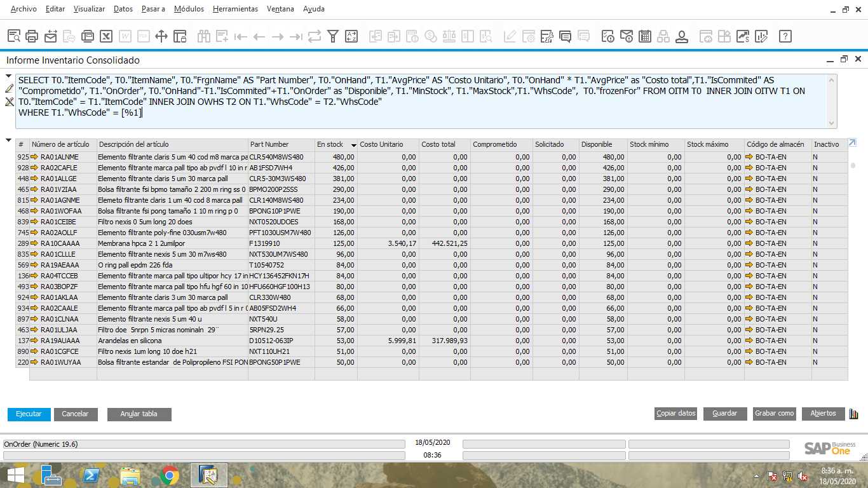Open the Editar menu
868x488 pixels.
[x=55, y=9]
